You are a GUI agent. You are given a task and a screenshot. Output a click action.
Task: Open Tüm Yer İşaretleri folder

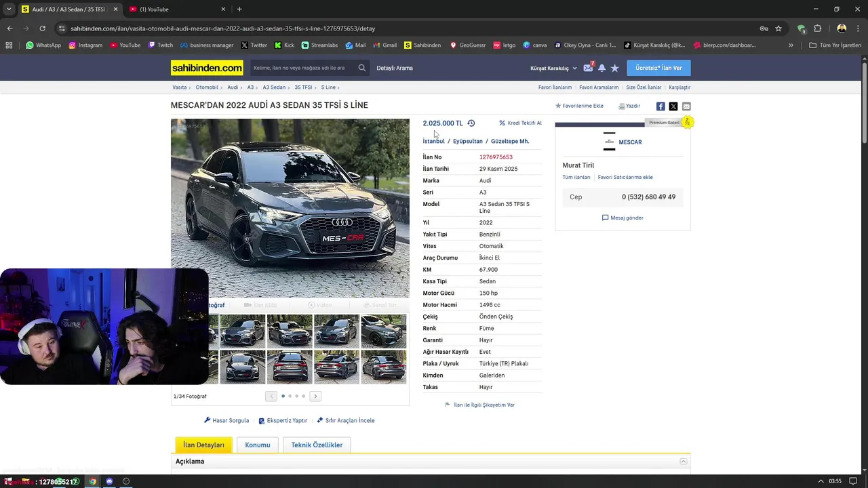[x=835, y=45]
